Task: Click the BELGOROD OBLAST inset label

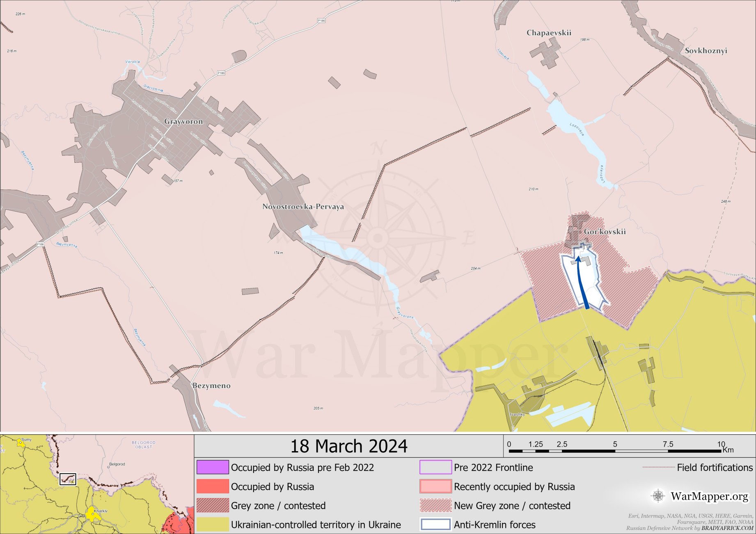Action: point(144,445)
